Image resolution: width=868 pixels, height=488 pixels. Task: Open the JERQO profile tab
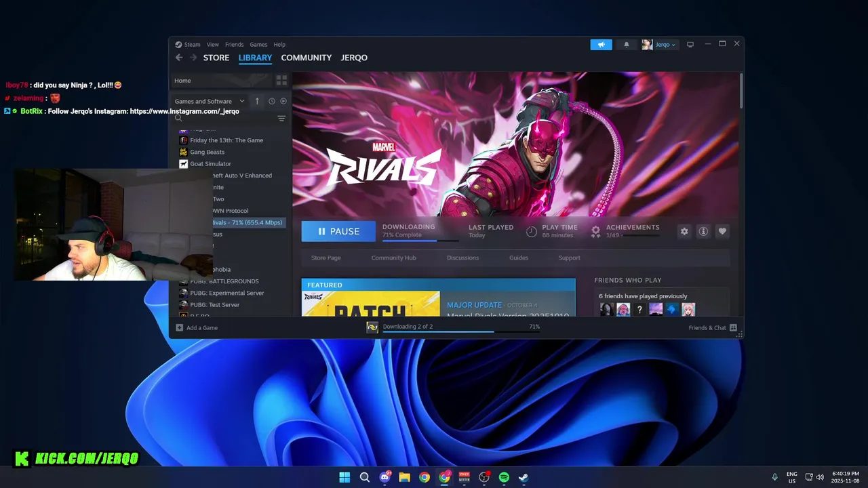[x=354, y=58]
